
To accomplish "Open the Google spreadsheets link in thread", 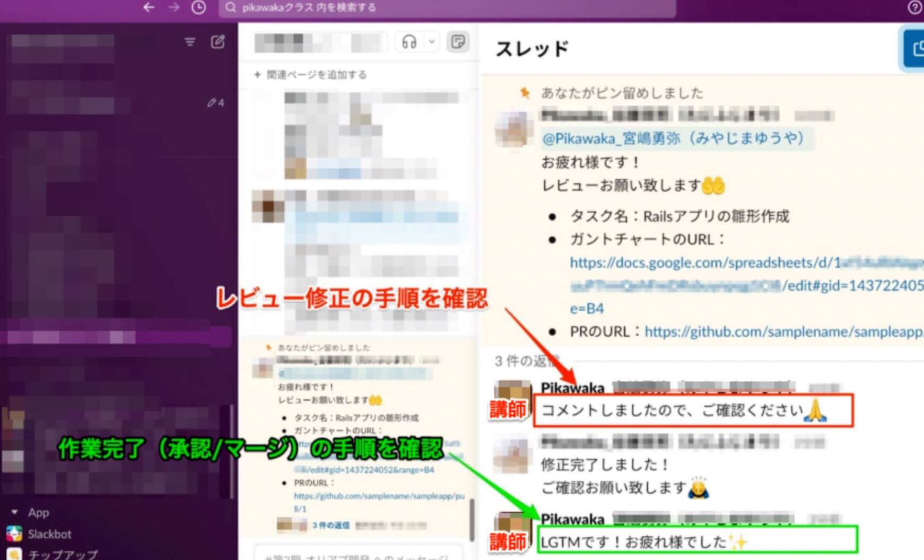I will [x=747, y=285].
